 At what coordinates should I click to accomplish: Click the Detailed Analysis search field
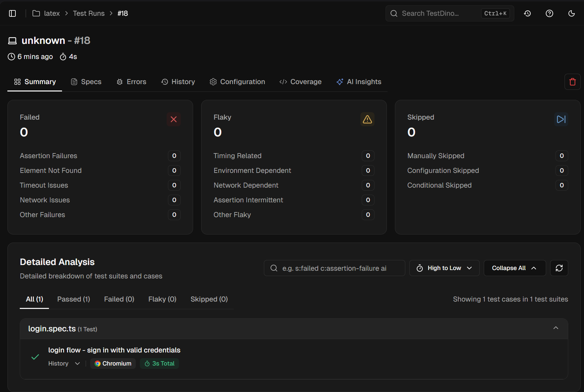334,268
